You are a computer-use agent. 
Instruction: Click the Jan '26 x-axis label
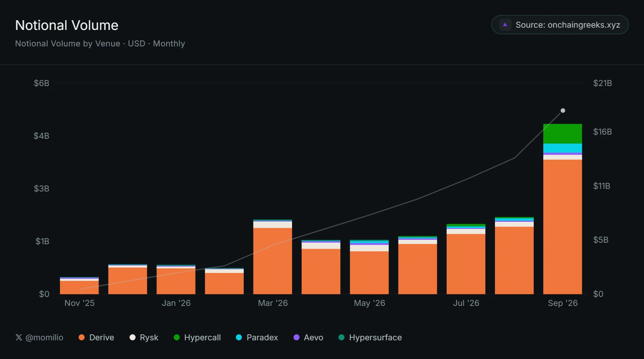176,303
